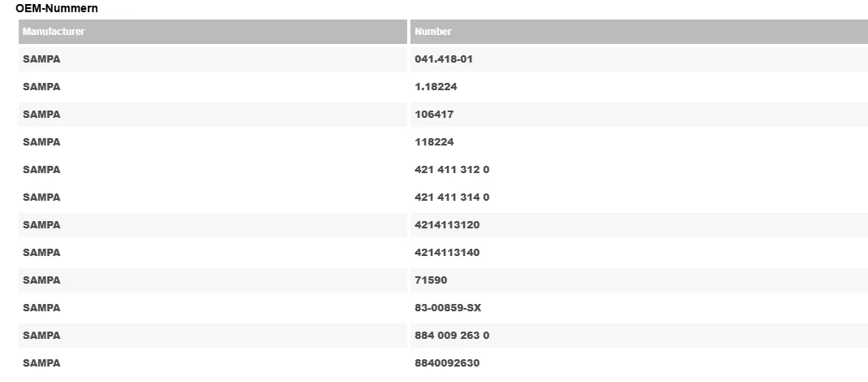Select the number 71590
The width and height of the screenshot is (868, 382).
pyautogui.click(x=431, y=280)
